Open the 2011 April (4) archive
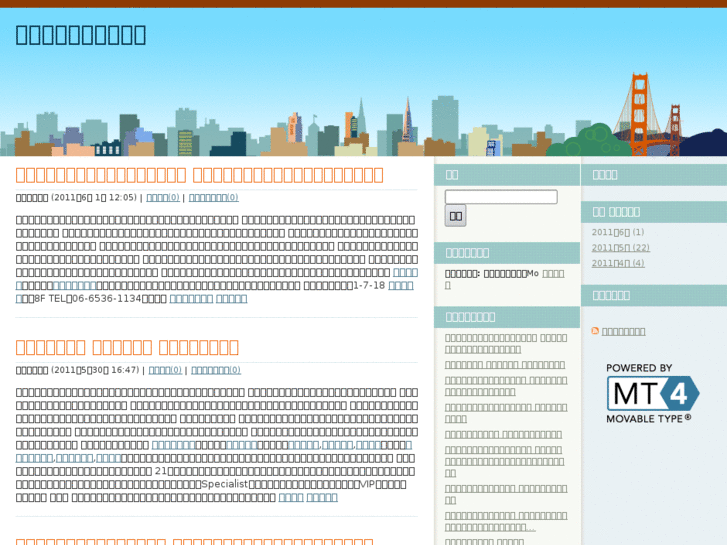The image size is (727, 545). point(617,263)
